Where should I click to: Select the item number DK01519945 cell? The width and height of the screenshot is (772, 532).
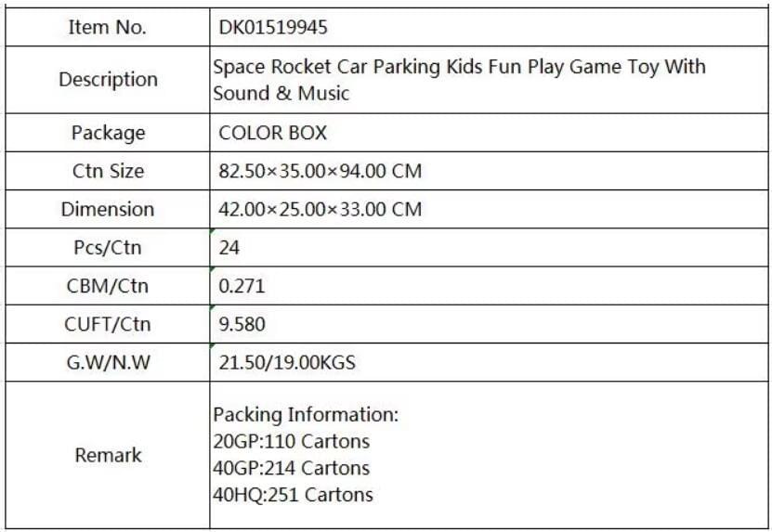[x=272, y=28]
